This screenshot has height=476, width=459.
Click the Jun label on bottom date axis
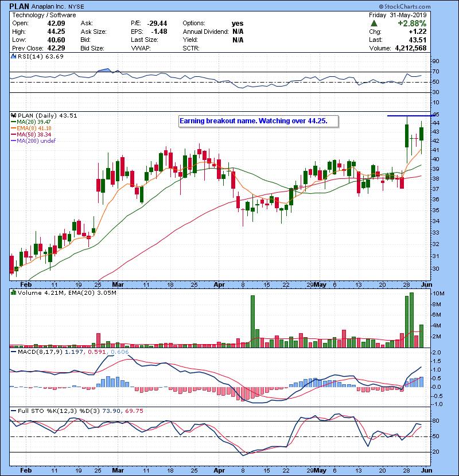pyautogui.click(x=426, y=470)
